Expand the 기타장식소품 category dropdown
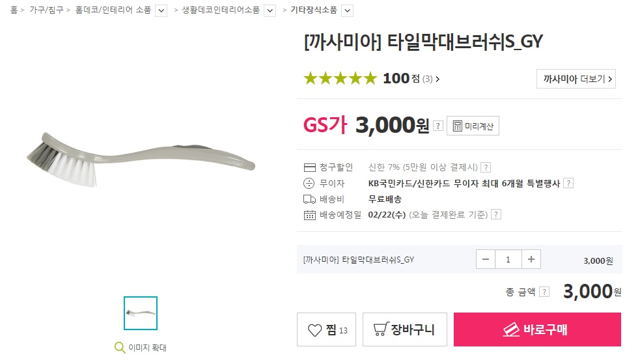The image size is (625, 364). 347,10
